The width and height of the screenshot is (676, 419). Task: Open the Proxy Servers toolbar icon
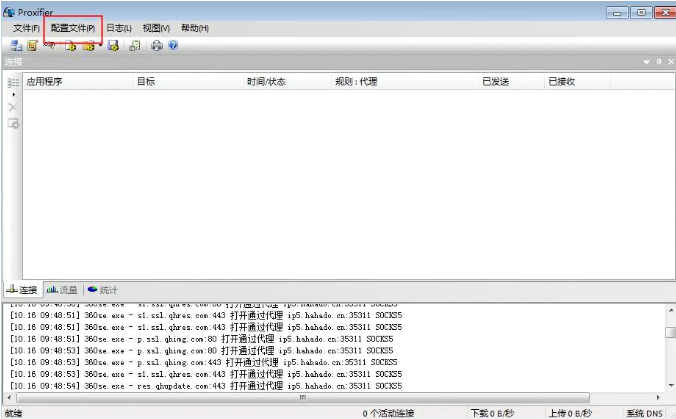pos(16,45)
